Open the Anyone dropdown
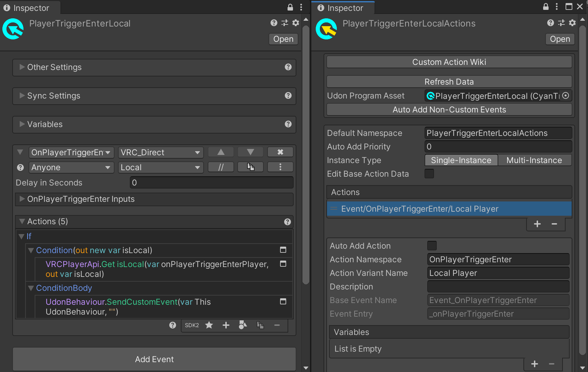 point(71,167)
